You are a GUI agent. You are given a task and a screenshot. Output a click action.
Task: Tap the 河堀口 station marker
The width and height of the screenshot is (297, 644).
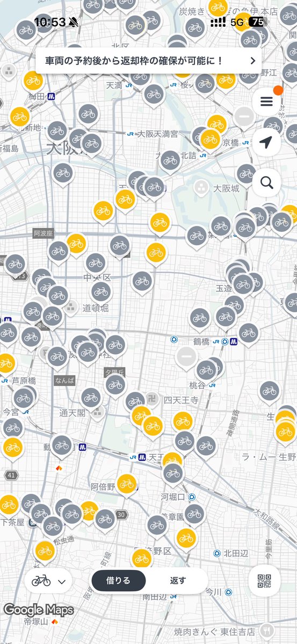point(192,497)
